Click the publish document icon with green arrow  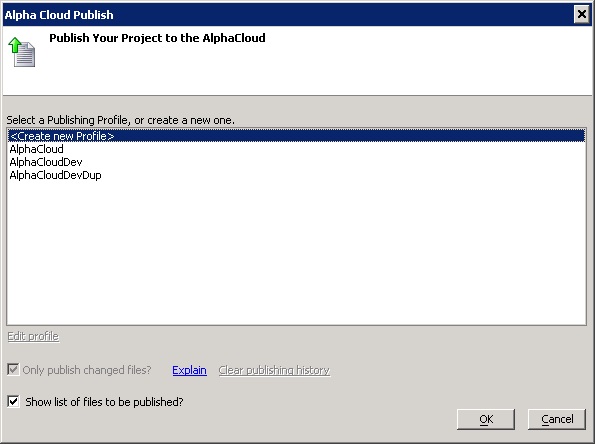point(22,52)
